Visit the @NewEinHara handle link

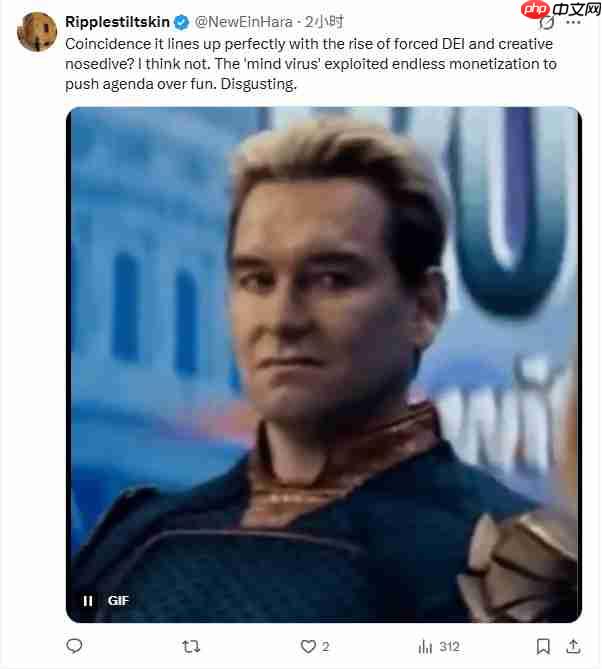(244, 22)
